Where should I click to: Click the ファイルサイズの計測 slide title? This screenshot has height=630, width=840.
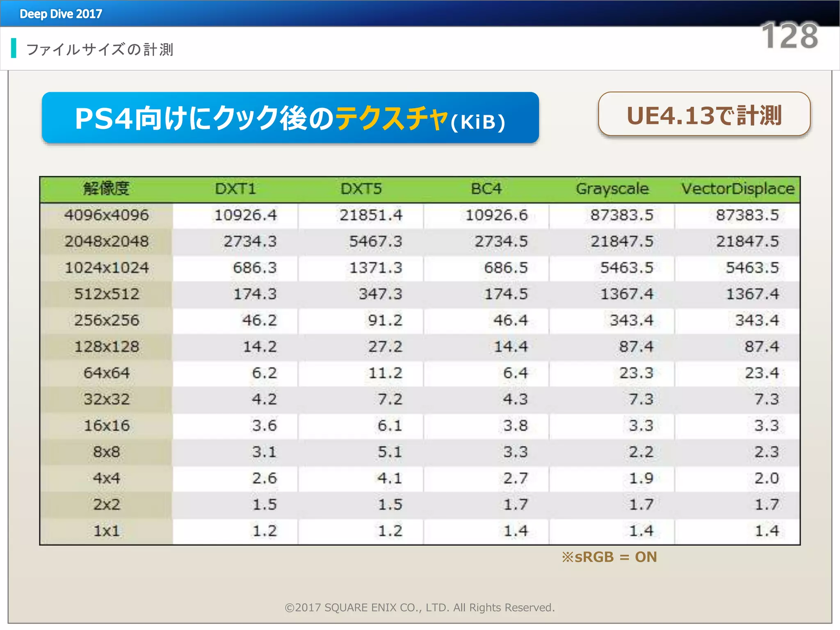[100, 49]
